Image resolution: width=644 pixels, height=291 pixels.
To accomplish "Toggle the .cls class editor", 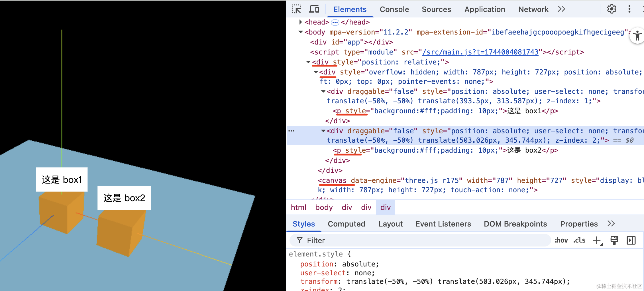I will click(x=580, y=241).
